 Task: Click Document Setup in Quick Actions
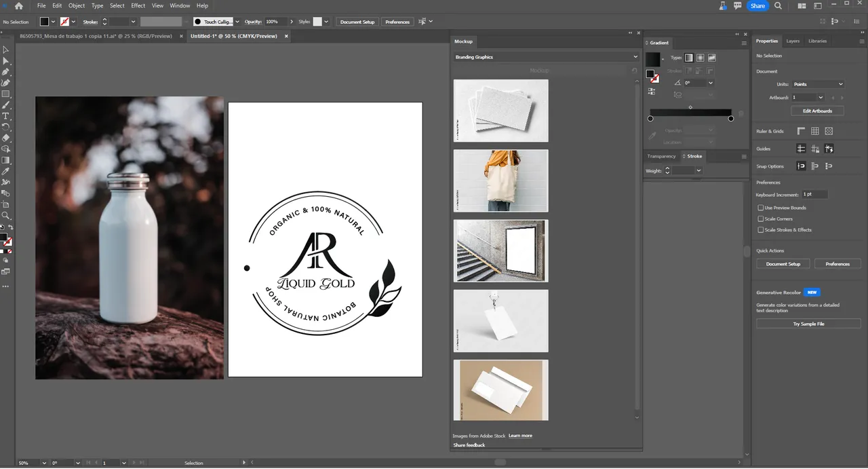[783, 264]
